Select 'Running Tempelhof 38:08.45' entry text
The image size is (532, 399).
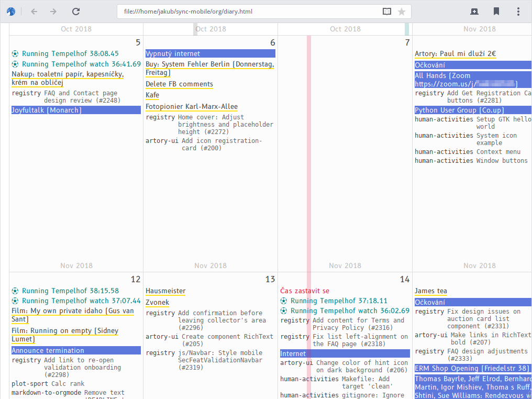coord(70,53)
